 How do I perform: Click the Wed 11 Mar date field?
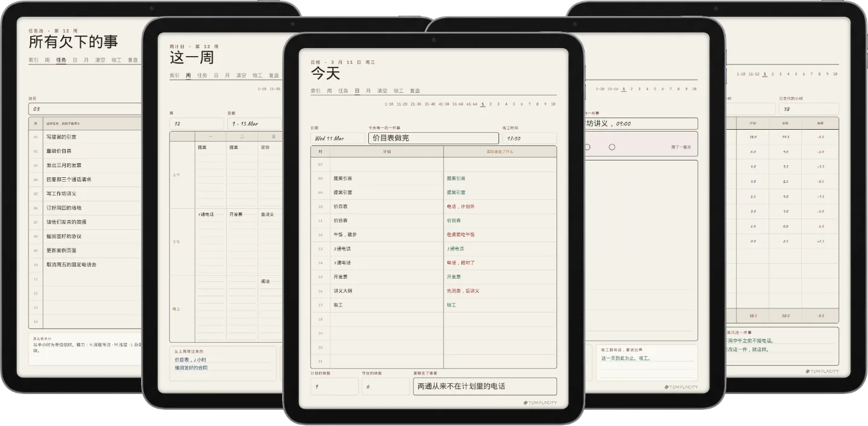coord(338,138)
